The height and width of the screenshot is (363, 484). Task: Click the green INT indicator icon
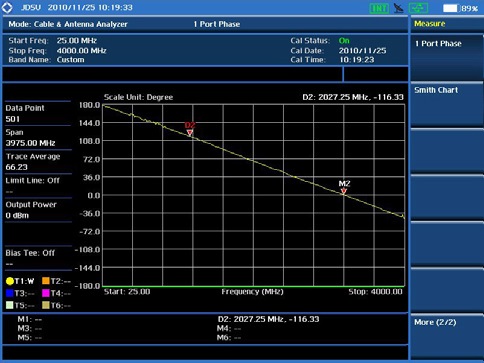click(379, 8)
